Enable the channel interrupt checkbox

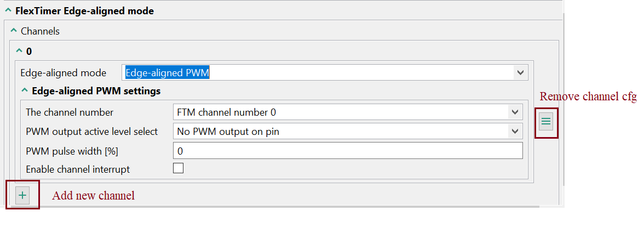[179, 169]
